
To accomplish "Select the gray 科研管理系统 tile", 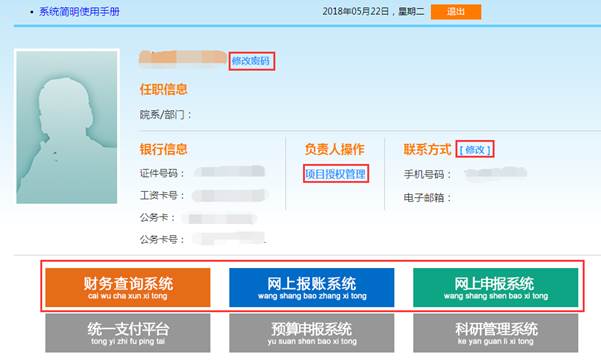I will coord(495,333).
